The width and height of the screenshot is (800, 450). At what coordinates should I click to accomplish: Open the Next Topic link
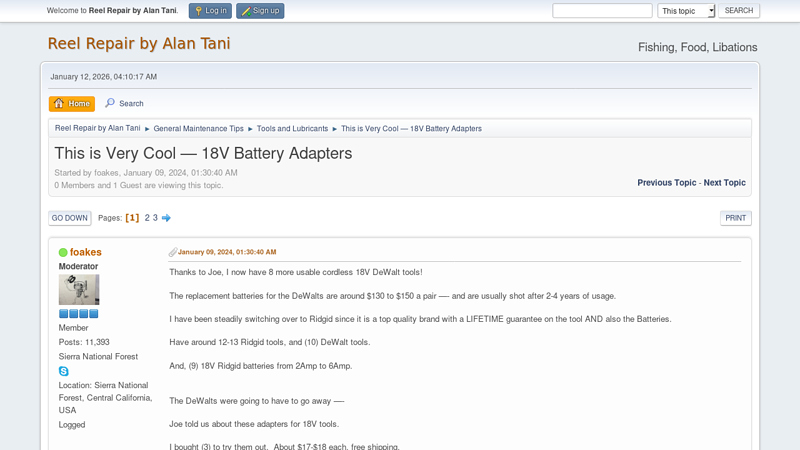724,183
